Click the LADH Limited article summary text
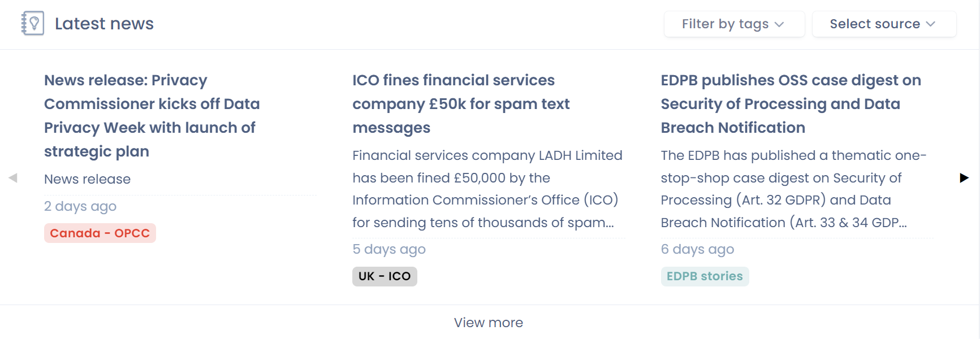Image resolution: width=980 pixels, height=339 pixels. point(486,189)
